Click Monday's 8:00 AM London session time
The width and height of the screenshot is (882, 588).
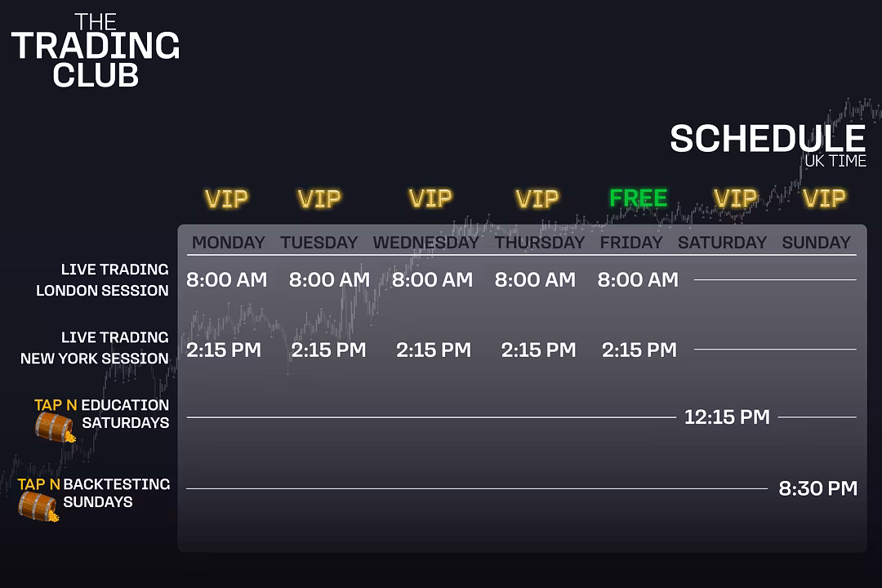(227, 279)
